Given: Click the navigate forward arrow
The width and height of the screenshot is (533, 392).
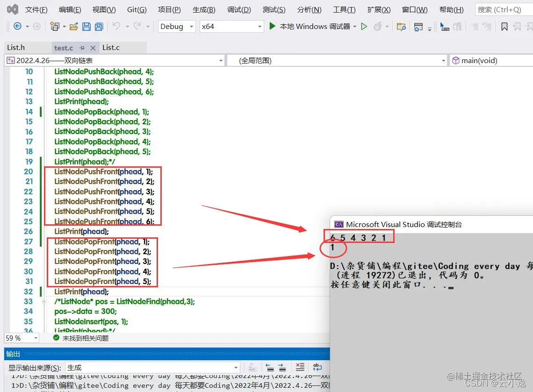Looking at the screenshot, I should (x=37, y=26).
